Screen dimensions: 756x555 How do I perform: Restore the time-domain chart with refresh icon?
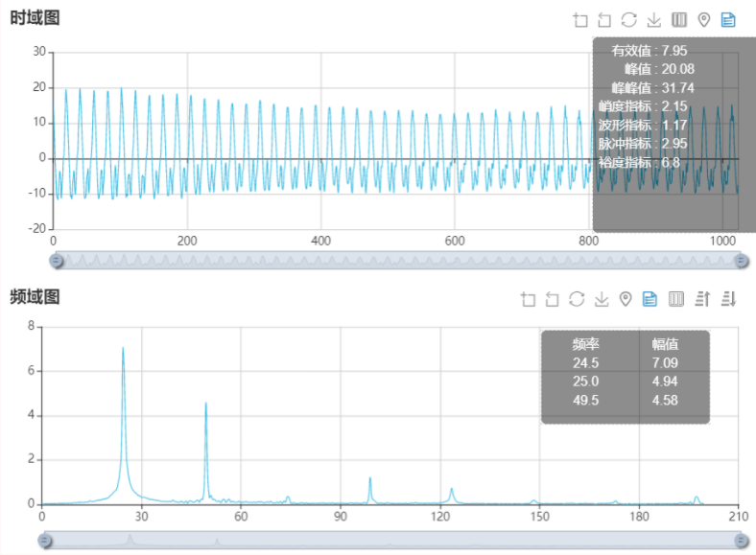click(629, 20)
